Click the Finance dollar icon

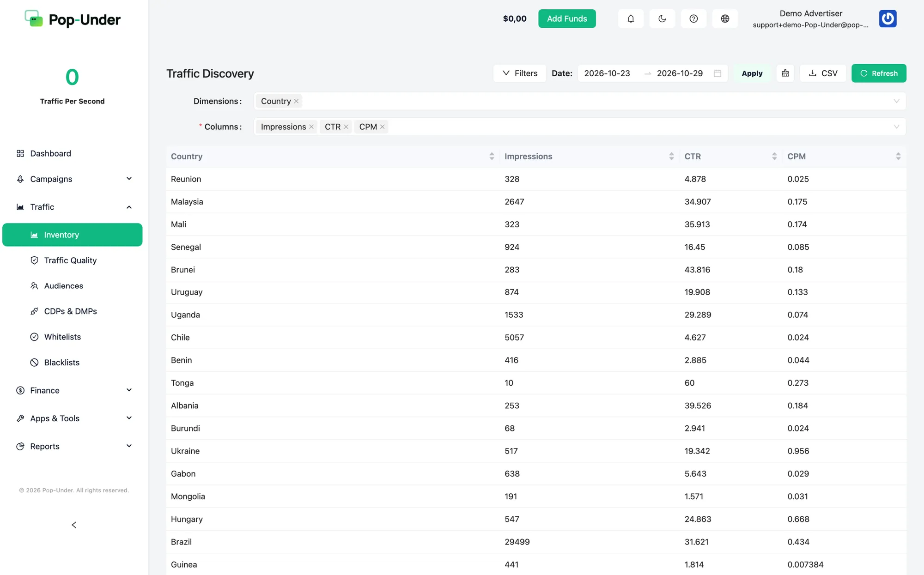20,390
